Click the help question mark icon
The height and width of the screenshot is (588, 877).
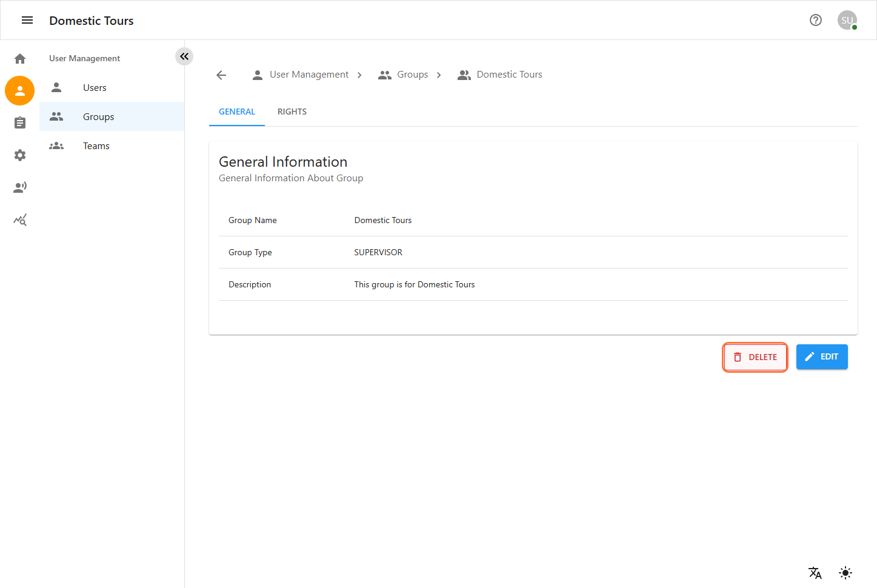(816, 21)
